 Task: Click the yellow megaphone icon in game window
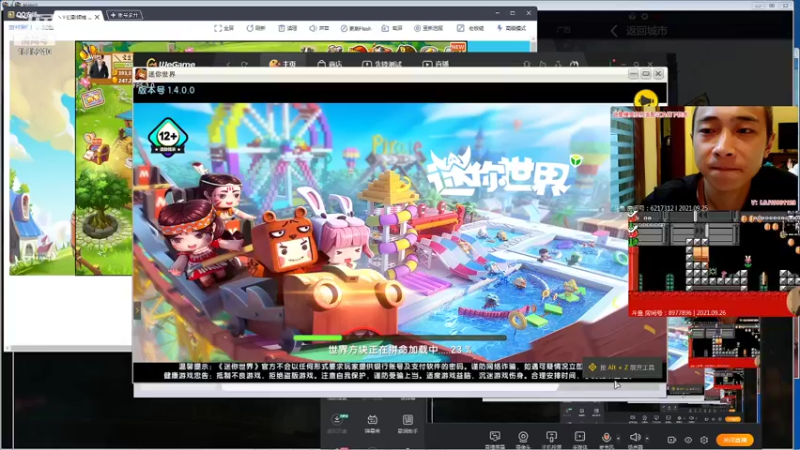pyautogui.click(x=645, y=99)
